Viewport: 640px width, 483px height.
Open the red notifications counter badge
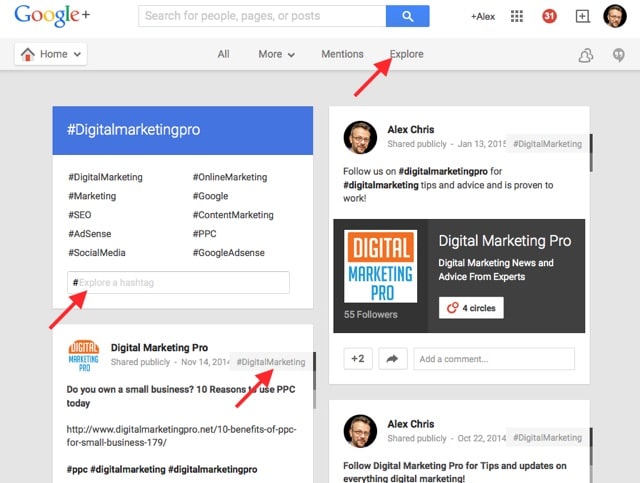[x=549, y=17]
